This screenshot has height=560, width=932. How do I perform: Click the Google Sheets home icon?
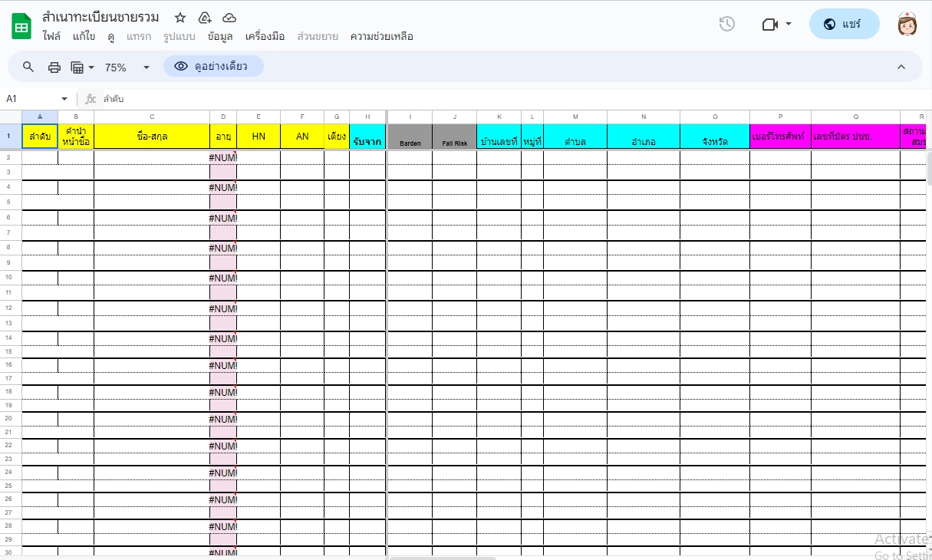pos(21,27)
